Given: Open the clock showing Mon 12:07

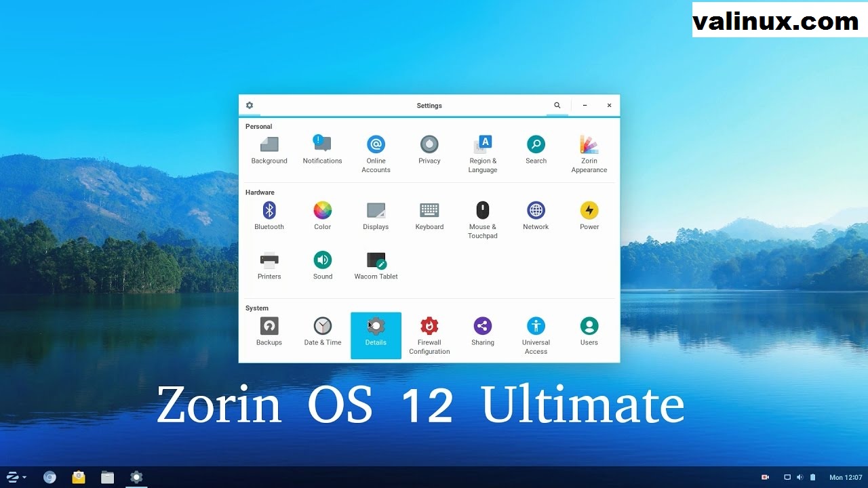Looking at the screenshot, I should [x=846, y=477].
